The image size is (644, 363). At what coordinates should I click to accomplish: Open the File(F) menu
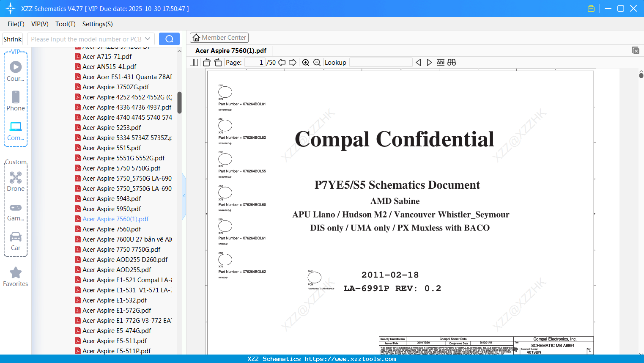click(16, 24)
